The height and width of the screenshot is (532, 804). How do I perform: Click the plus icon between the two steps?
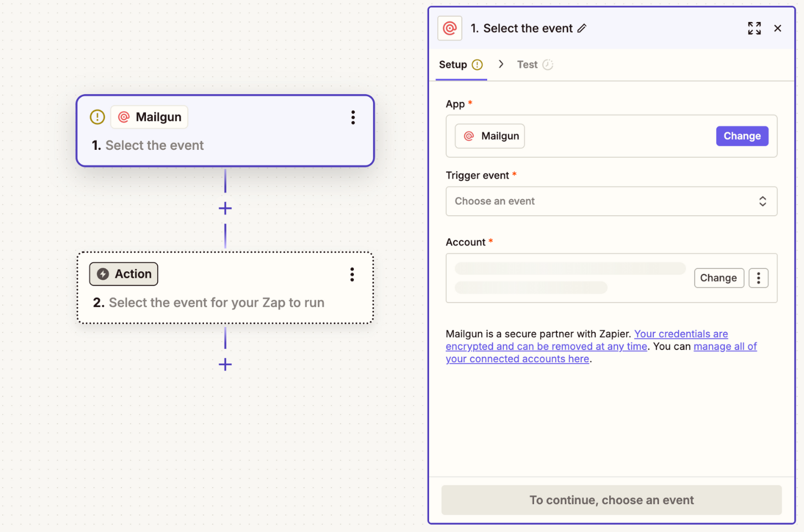[x=225, y=208]
